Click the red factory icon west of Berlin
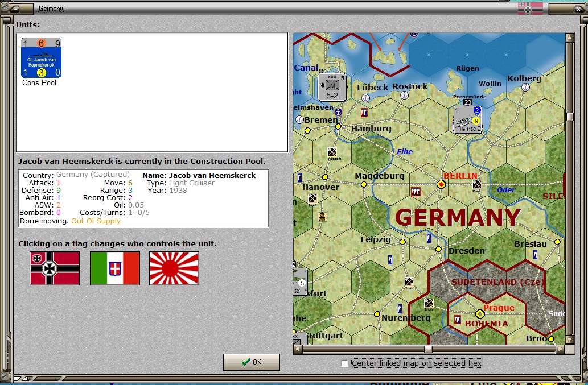The image size is (588, 385). point(416,192)
